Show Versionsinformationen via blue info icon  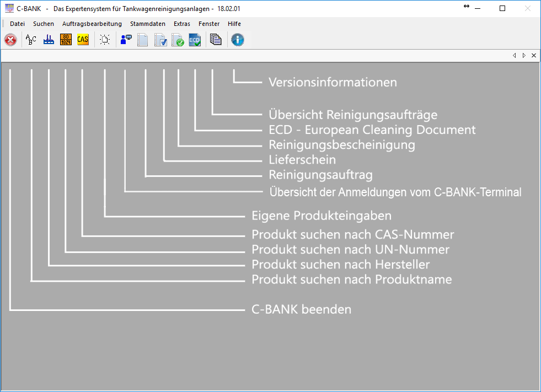click(238, 40)
